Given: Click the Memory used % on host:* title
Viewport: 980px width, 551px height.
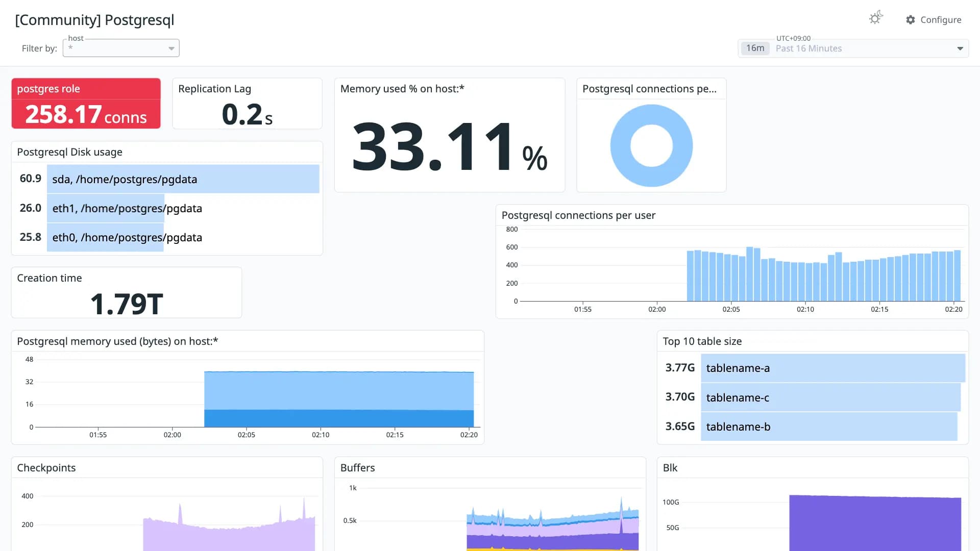Looking at the screenshot, I should [402, 89].
